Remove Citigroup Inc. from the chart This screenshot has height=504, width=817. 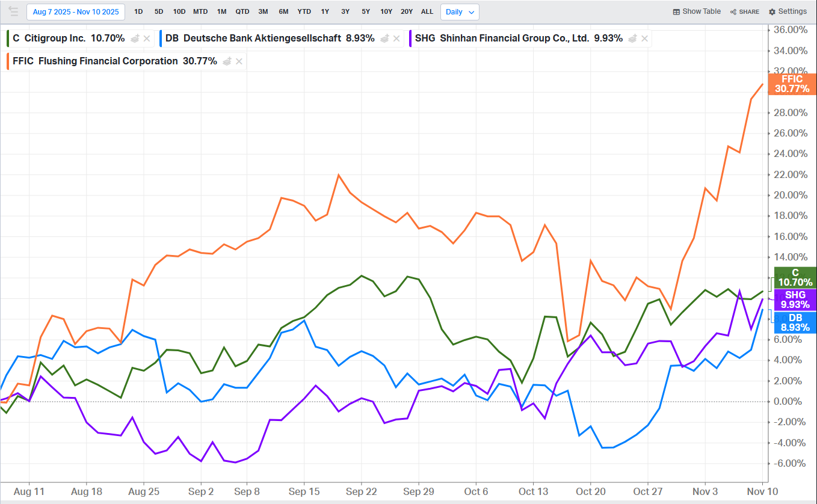click(x=147, y=38)
